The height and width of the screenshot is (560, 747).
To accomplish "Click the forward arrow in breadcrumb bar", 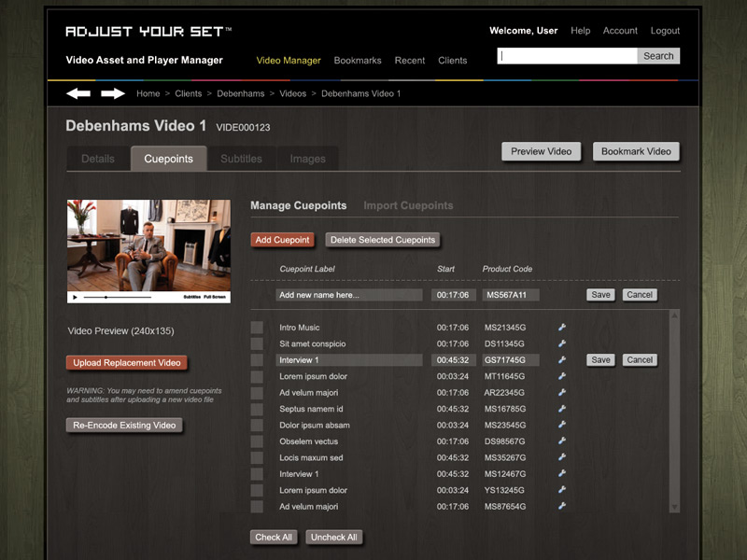I will pyautogui.click(x=113, y=93).
